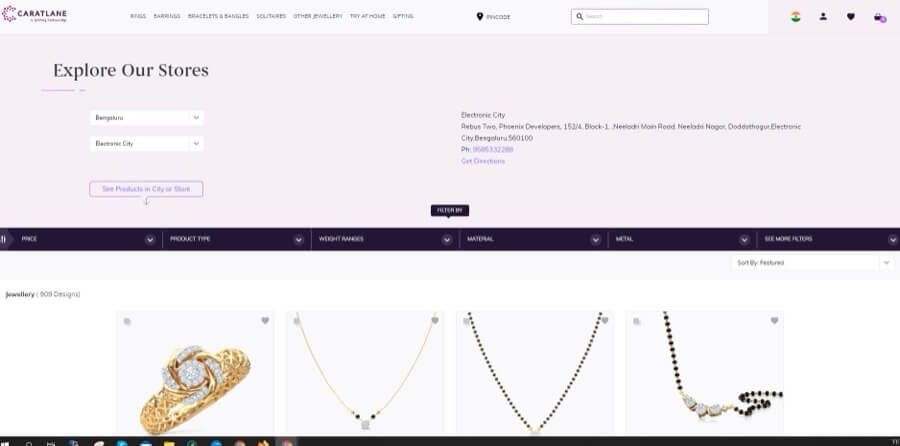
Task: Open the Bengaluru city dropdown
Action: click(x=147, y=118)
